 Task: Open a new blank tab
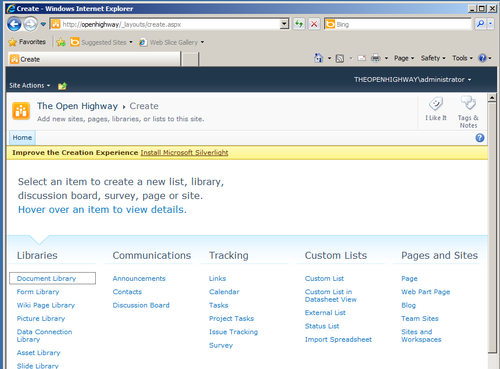(x=190, y=59)
